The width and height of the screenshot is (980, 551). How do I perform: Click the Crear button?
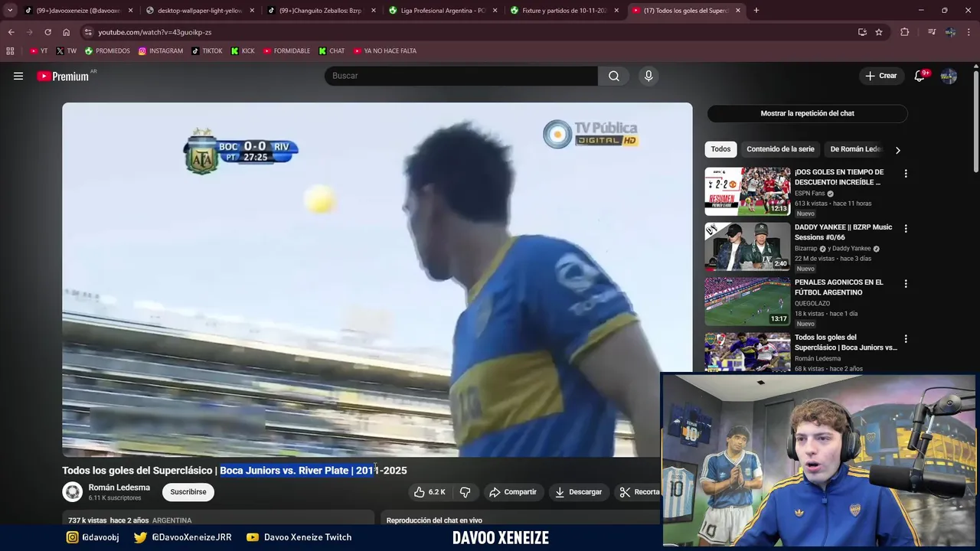pyautogui.click(x=880, y=76)
